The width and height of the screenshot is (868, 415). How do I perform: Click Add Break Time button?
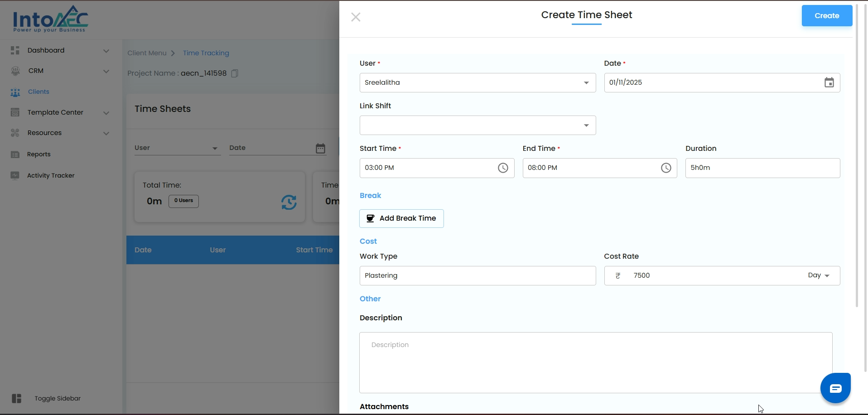[401, 218]
